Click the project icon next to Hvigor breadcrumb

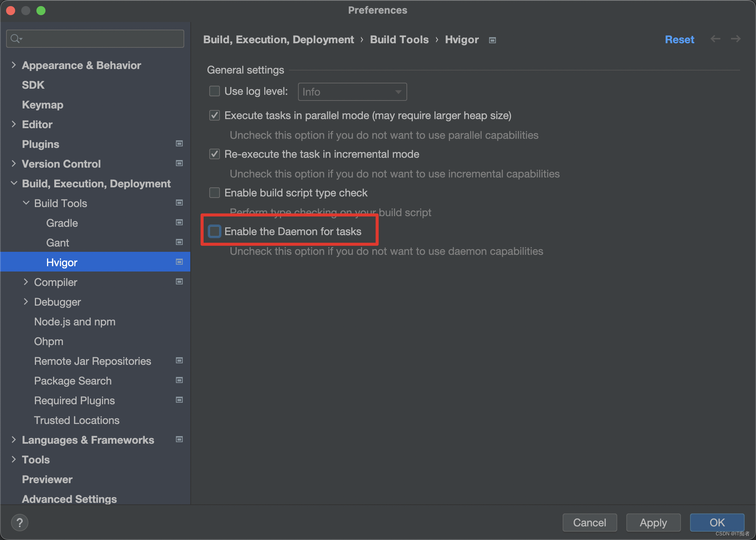(492, 40)
